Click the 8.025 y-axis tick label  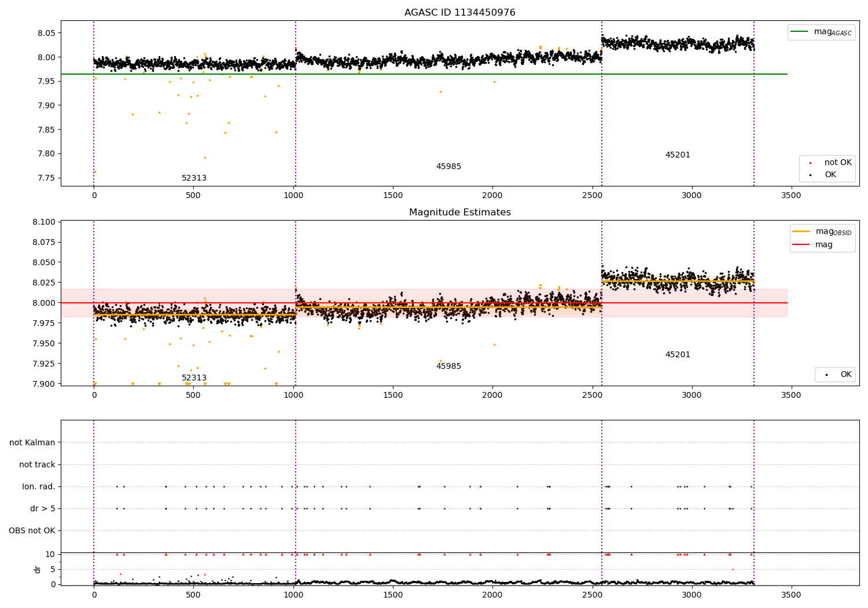43,283
